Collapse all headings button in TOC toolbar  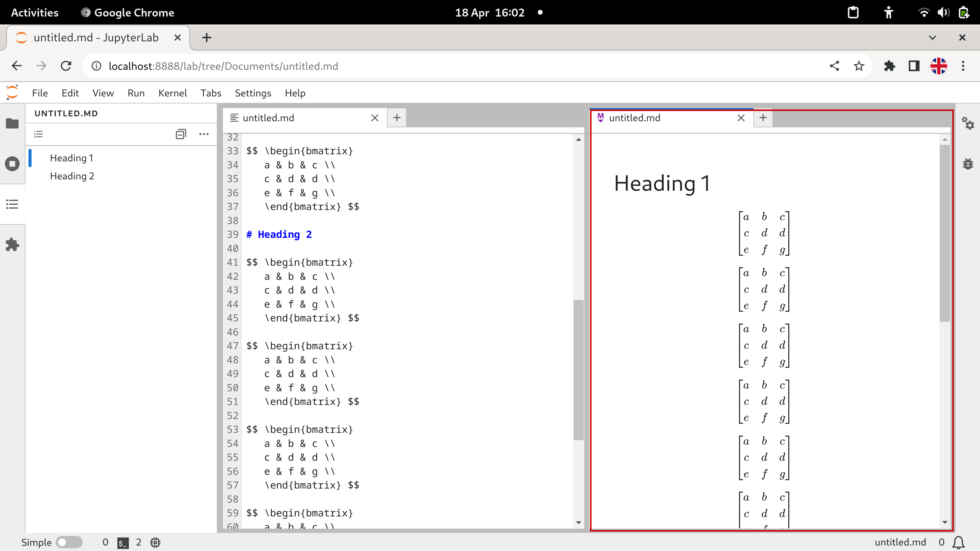[181, 134]
